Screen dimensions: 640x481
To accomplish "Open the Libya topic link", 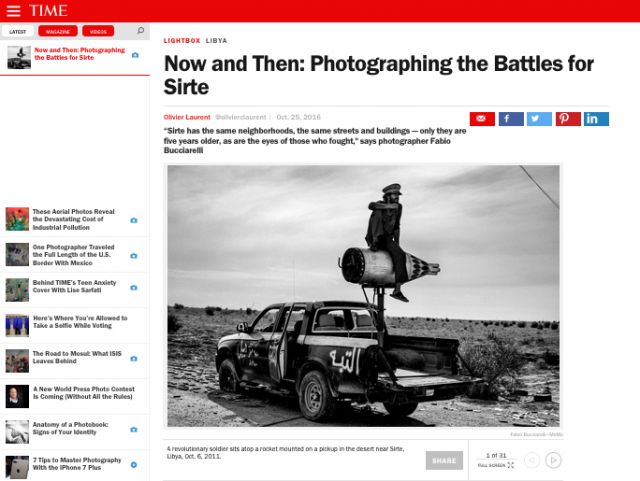I will click(x=216, y=41).
